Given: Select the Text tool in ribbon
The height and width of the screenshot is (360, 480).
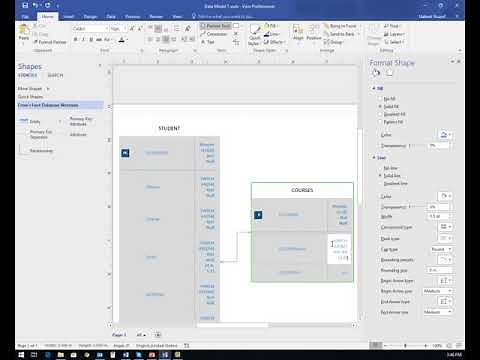Looking at the screenshot, I should [208, 42].
